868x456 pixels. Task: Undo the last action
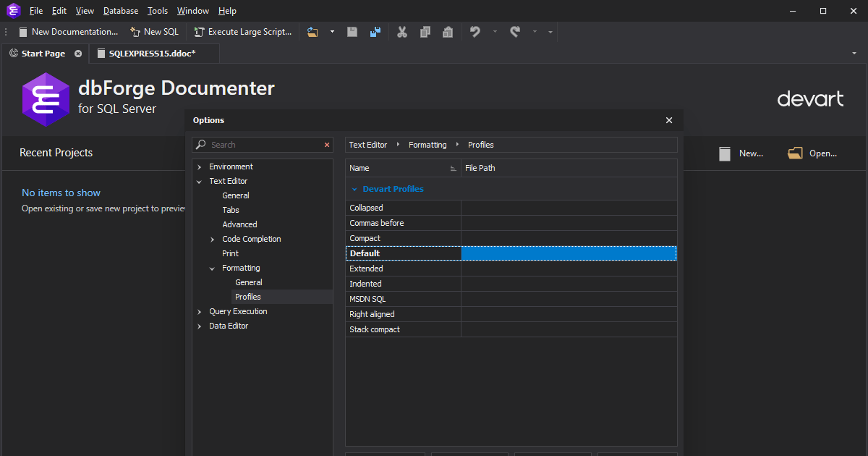pyautogui.click(x=475, y=32)
